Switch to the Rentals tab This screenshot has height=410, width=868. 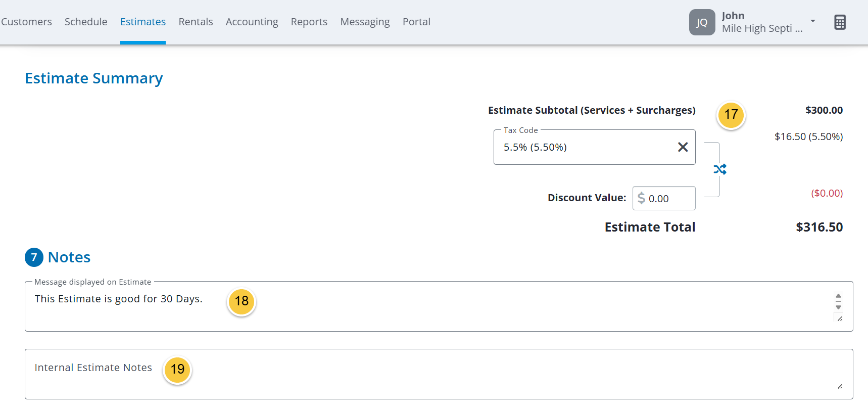coord(196,22)
